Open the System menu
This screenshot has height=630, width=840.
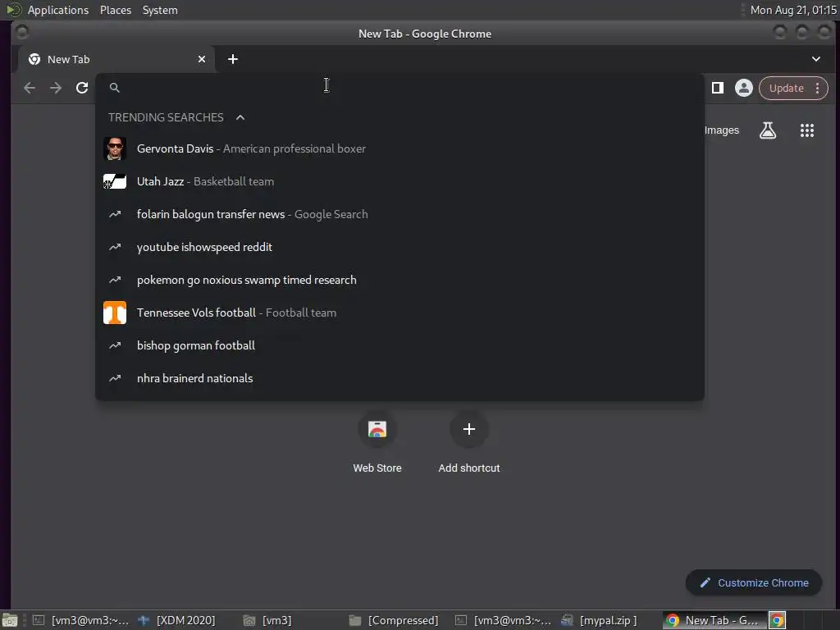pos(160,10)
